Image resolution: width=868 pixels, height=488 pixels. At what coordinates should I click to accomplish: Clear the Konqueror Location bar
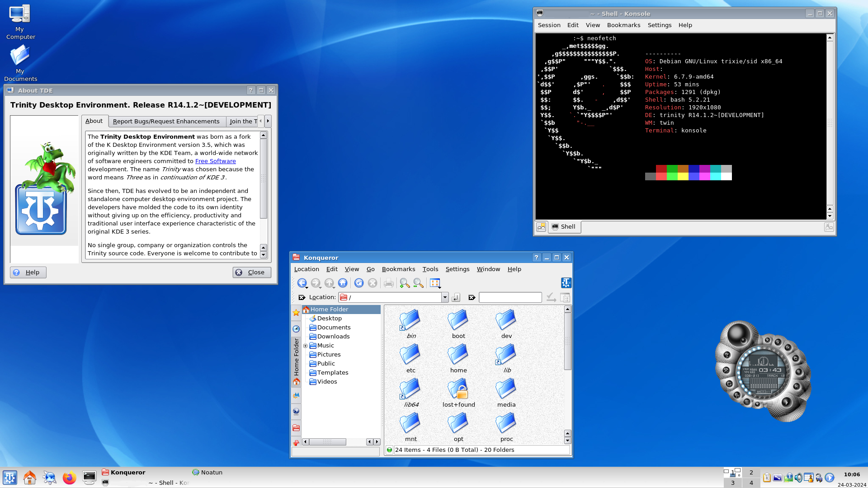tap(302, 297)
